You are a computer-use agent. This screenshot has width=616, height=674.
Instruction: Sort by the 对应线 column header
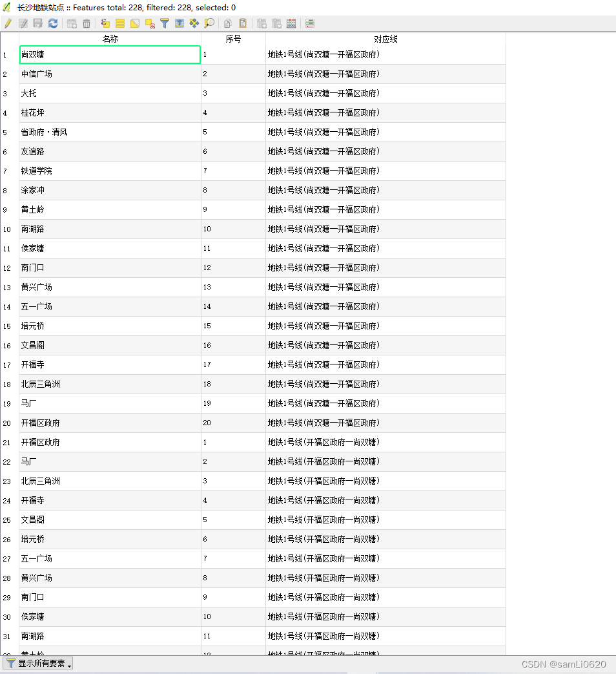[x=385, y=39]
